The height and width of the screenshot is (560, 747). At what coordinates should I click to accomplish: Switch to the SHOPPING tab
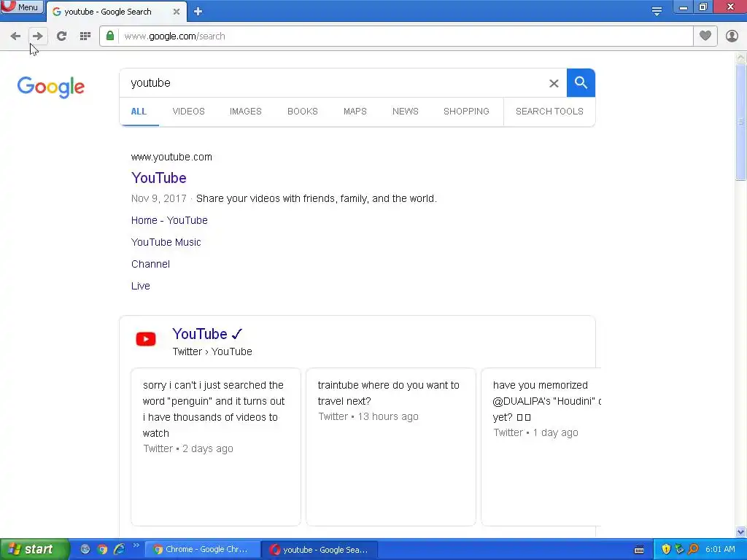coord(466,112)
